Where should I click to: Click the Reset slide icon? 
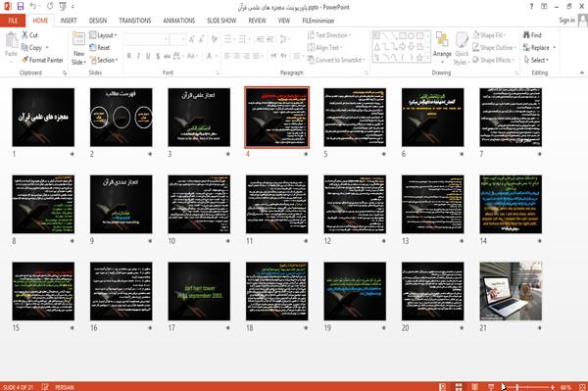pyautogui.click(x=93, y=48)
